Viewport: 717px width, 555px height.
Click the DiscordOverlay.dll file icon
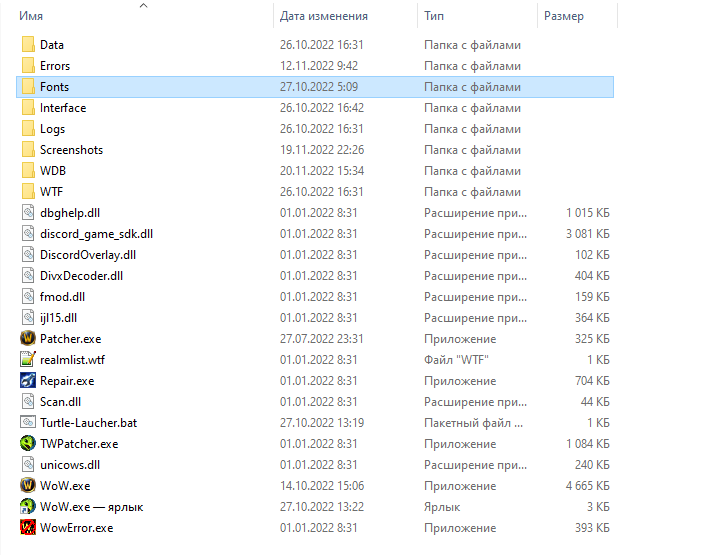click(x=28, y=255)
